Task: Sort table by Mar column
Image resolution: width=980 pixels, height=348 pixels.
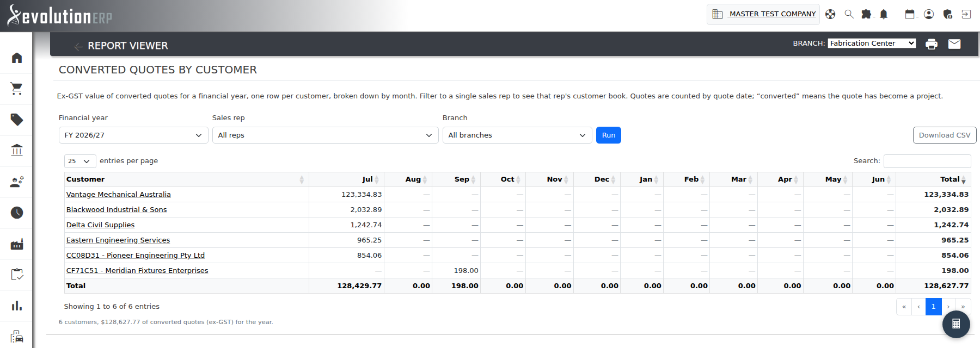Action: pos(734,179)
